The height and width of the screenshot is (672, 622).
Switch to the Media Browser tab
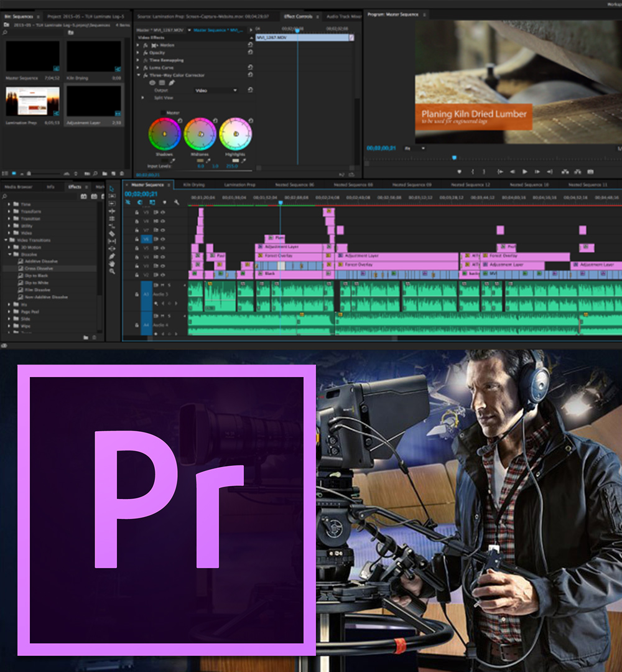coord(19,187)
